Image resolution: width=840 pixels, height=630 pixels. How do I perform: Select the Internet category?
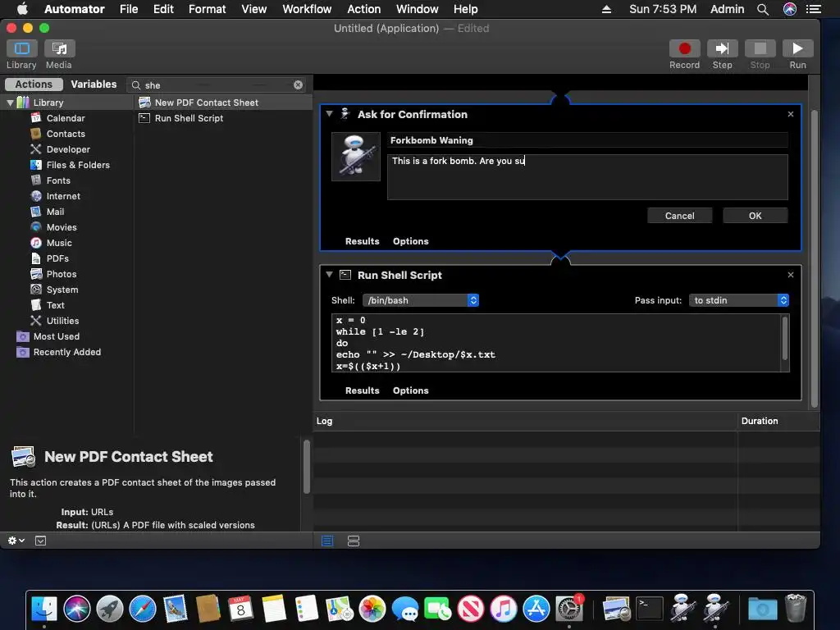click(x=63, y=196)
